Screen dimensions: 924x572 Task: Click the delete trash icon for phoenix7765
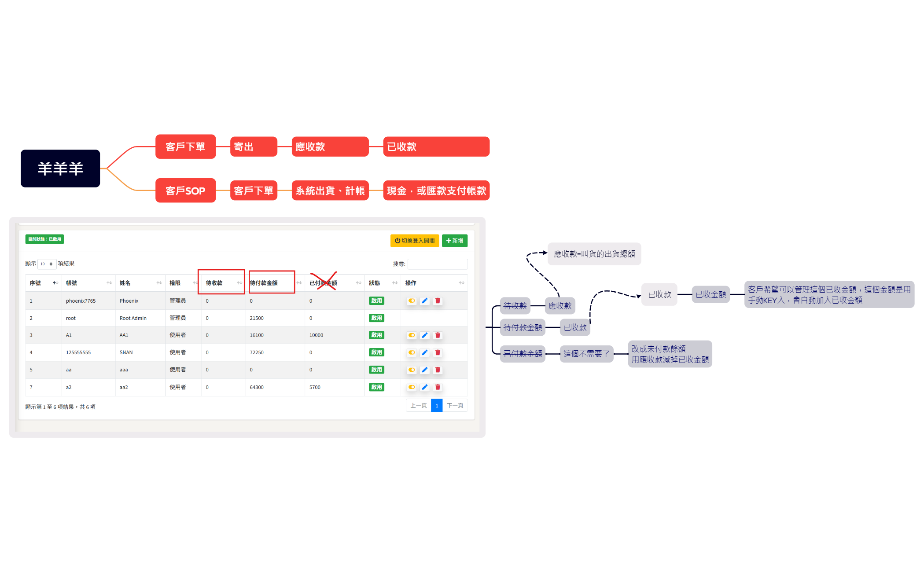click(438, 301)
